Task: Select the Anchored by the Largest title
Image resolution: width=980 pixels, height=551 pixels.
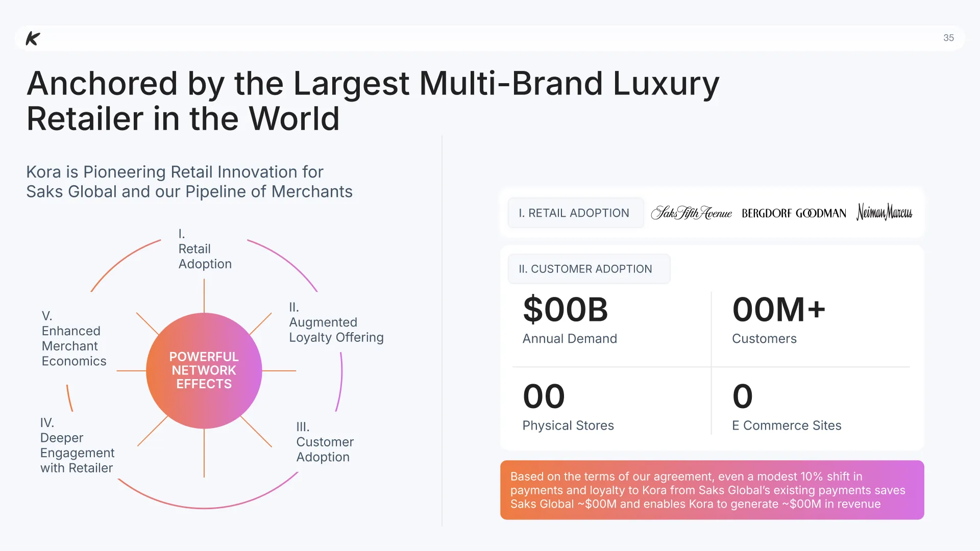Action: tap(373, 101)
